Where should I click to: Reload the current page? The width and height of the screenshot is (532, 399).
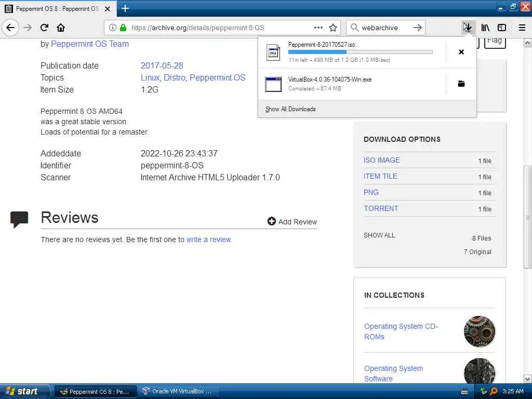click(45, 28)
